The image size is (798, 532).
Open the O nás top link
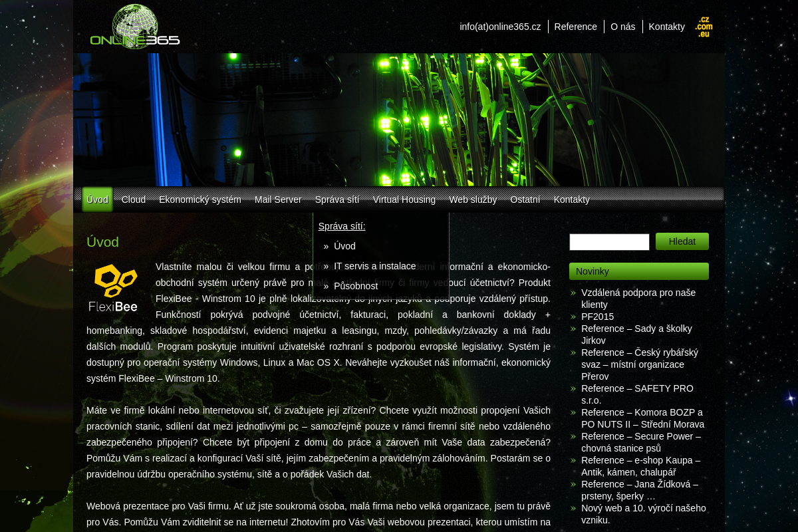[623, 27]
